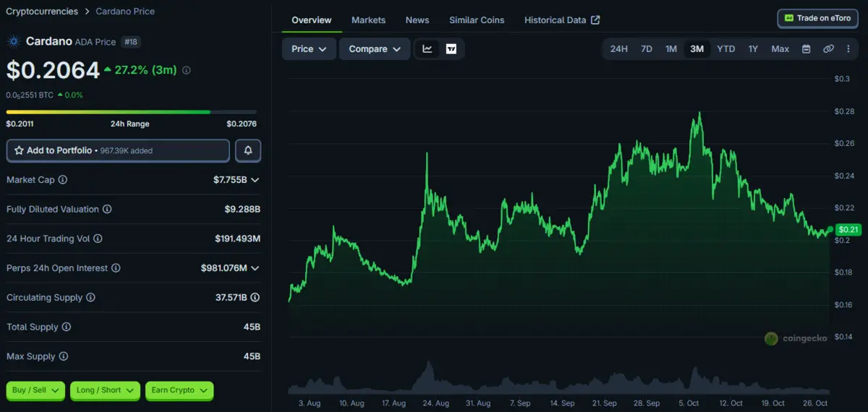Click the $0.2064 price value
This screenshot has height=412, width=868.
(x=53, y=70)
